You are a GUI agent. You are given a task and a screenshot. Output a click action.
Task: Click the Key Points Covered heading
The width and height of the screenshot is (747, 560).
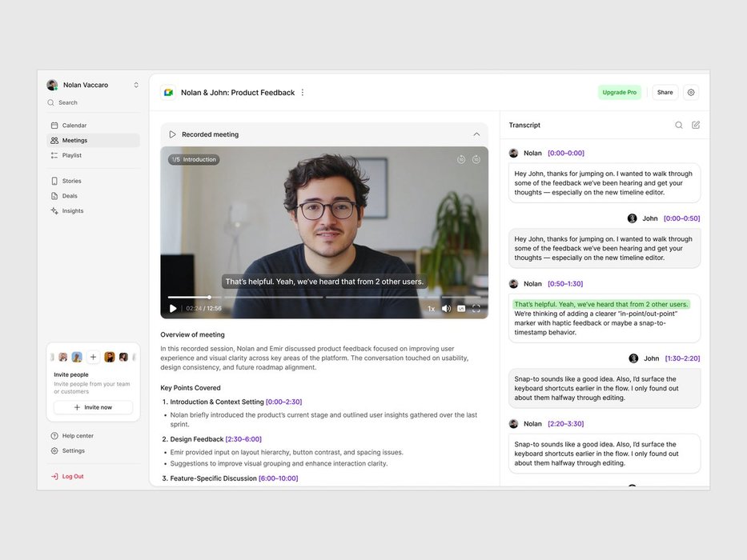[191, 388]
